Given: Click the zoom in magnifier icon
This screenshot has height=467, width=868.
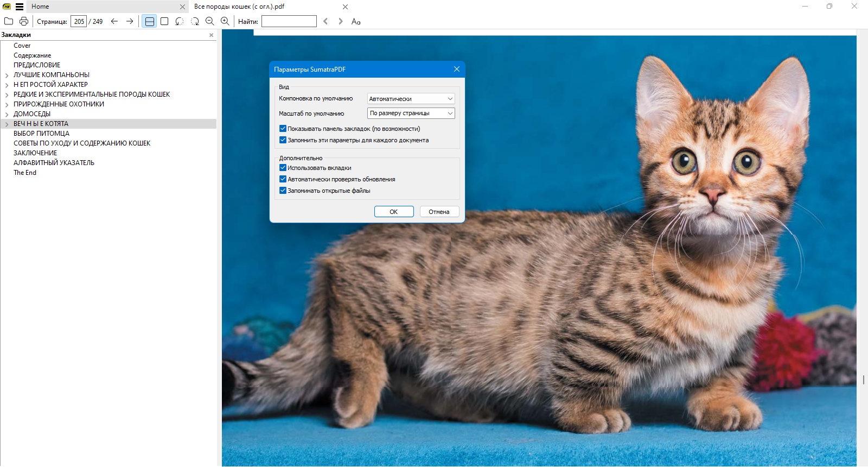Looking at the screenshot, I should tap(225, 21).
